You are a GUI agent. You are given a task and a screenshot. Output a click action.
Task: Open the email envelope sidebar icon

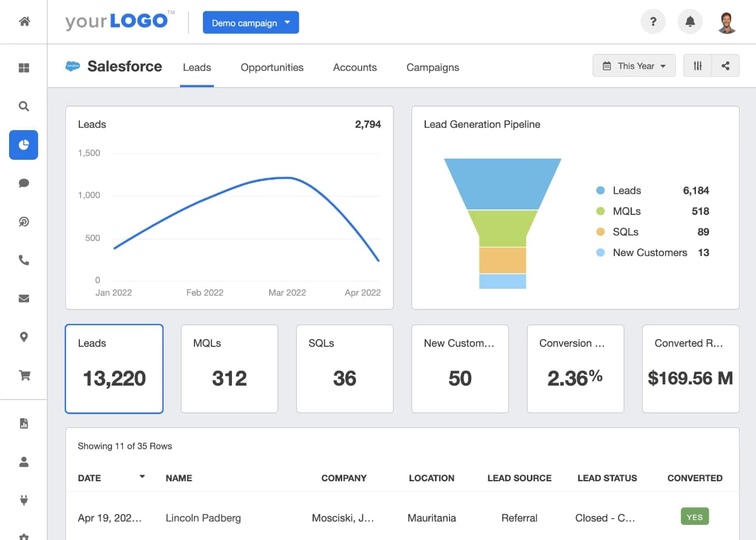(24, 298)
